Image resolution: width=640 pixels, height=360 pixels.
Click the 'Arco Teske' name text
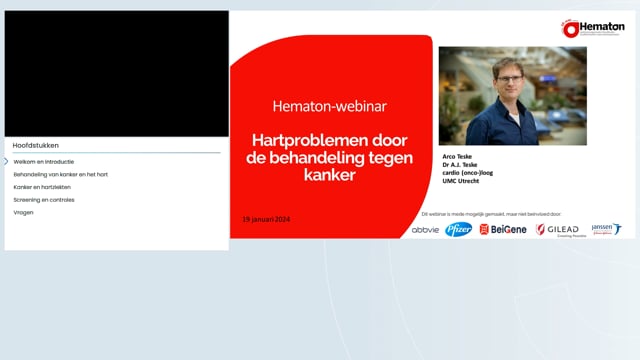(457, 156)
